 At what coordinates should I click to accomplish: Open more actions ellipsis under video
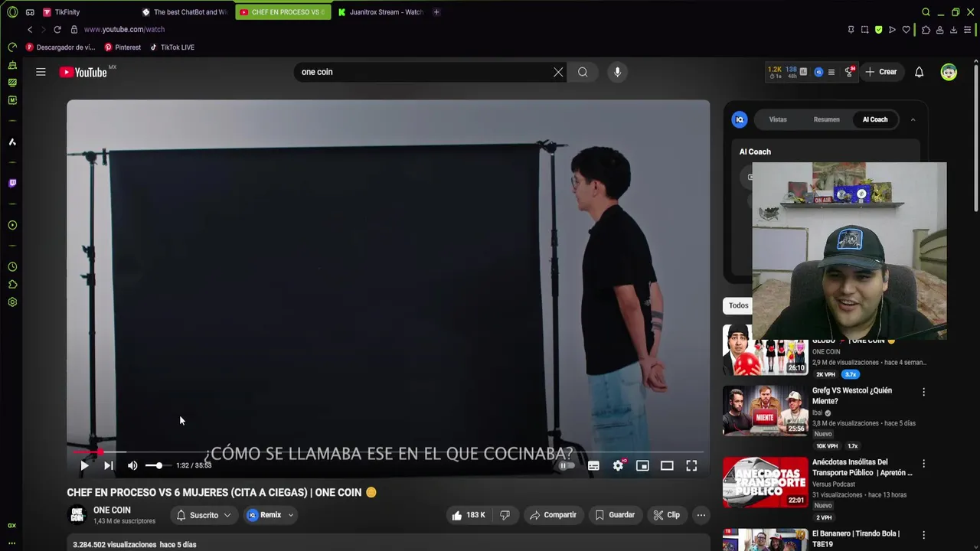pos(701,515)
